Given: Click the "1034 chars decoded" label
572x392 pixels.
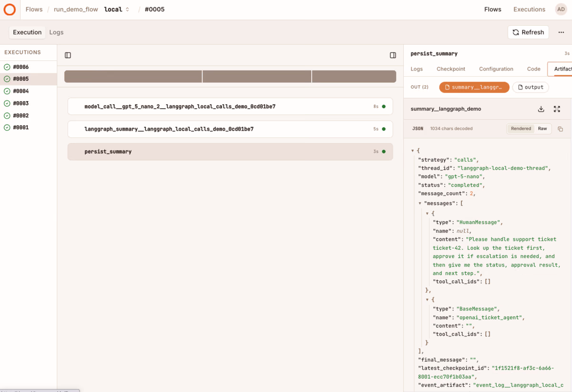Looking at the screenshot, I should click(452, 129).
